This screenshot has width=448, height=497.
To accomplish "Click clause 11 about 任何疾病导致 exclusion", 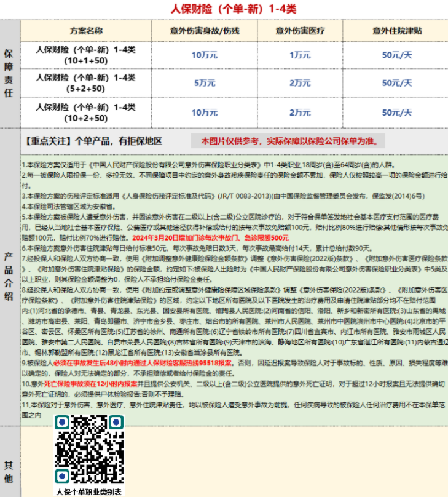I will (x=234, y=410).
